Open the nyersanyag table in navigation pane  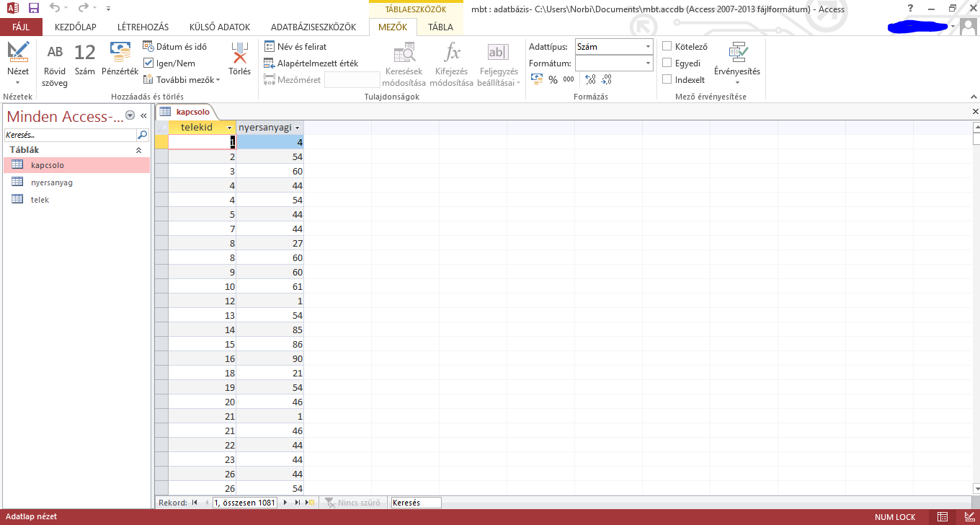pos(51,182)
